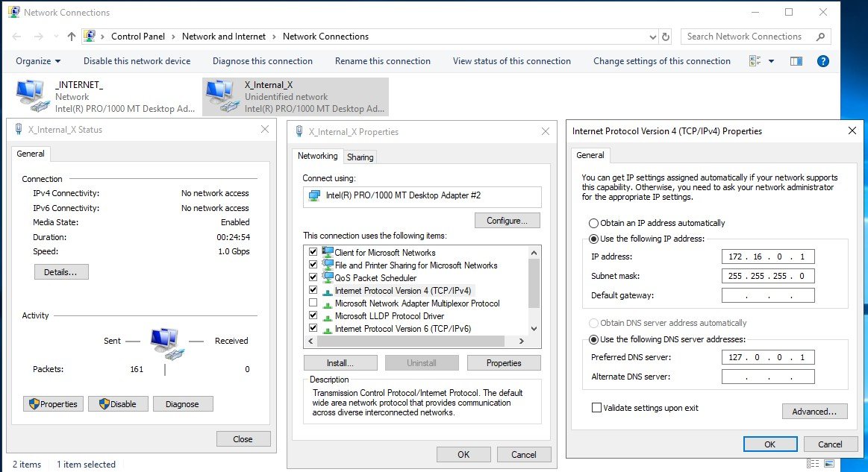Click the IP address field

pos(768,257)
